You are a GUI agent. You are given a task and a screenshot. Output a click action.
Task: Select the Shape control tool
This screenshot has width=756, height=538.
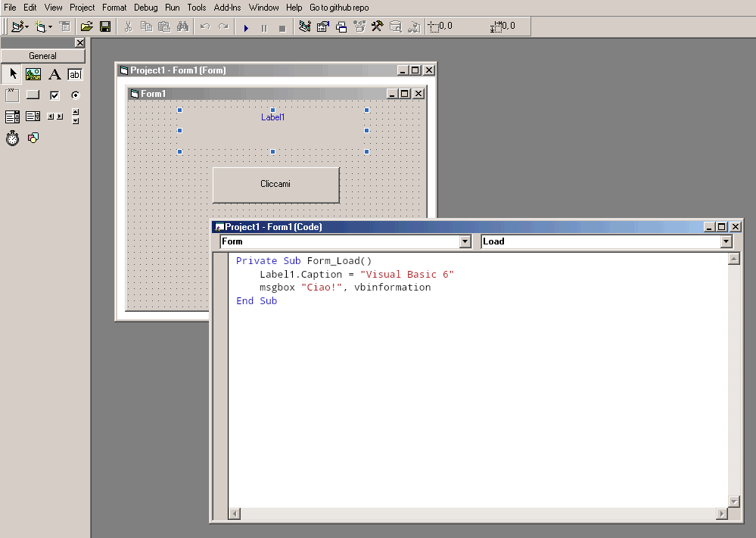(33, 138)
